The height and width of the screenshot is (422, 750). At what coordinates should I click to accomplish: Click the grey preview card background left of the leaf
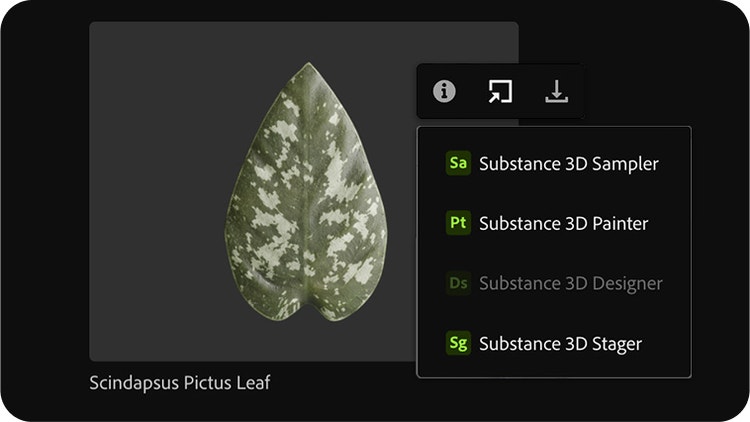(150, 200)
